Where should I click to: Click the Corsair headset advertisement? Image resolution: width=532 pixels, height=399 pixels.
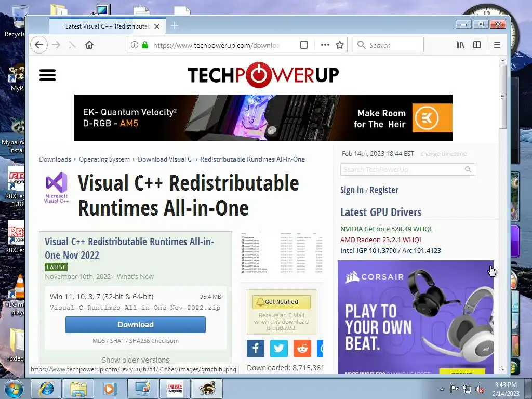click(415, 317)
